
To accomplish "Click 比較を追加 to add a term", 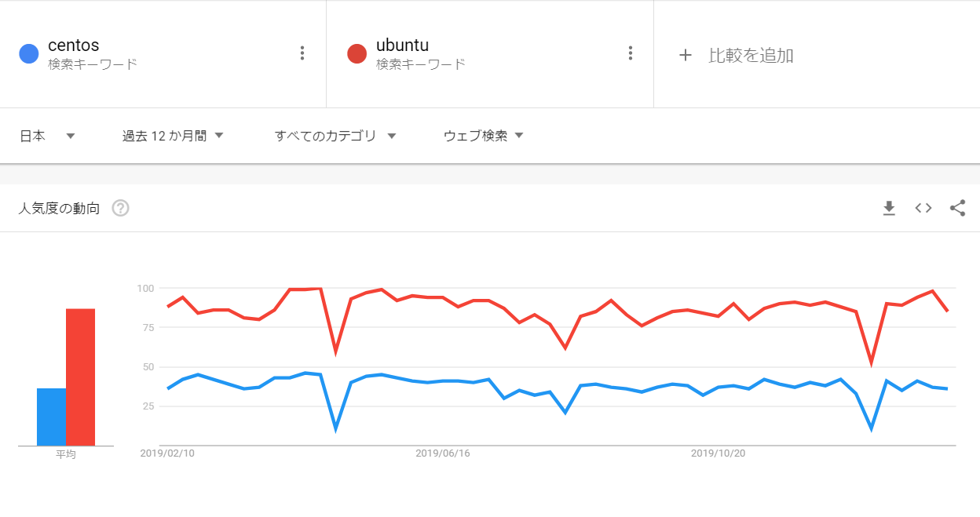I will [x=751, y=55].
